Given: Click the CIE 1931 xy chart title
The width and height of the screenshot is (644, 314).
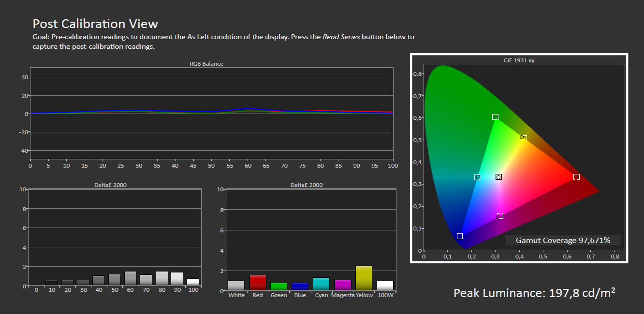Looking at the screenshot, I should [518, 60].
